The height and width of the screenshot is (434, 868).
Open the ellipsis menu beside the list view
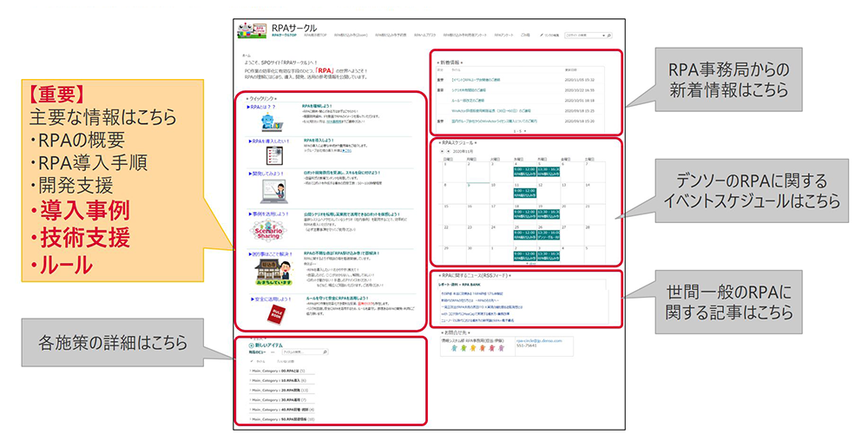pos(273,352)
